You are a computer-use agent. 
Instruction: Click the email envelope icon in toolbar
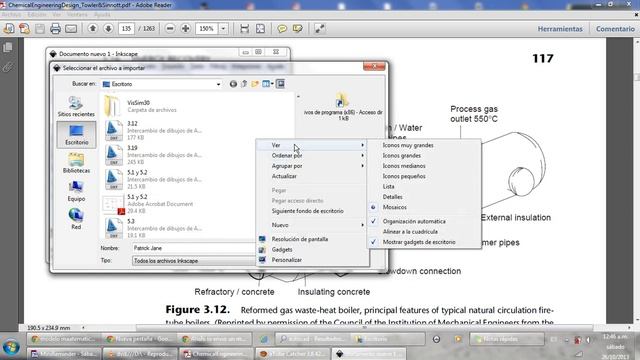click(x=71, y=29)
